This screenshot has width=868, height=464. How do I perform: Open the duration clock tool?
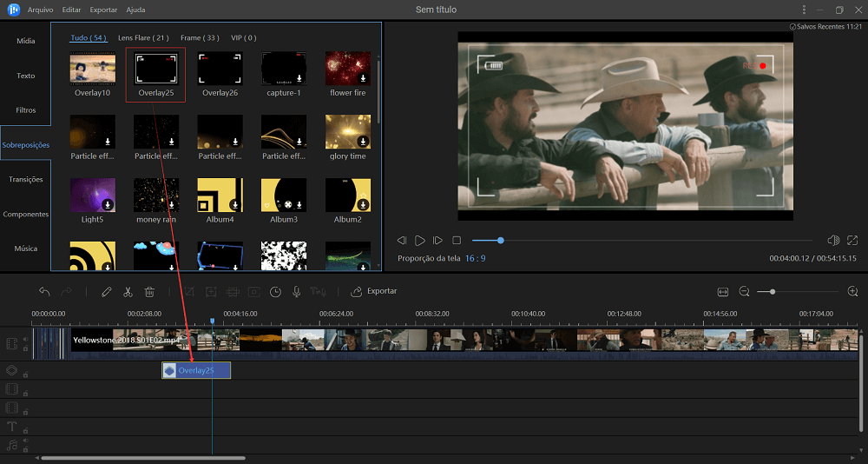pos(275,291)
